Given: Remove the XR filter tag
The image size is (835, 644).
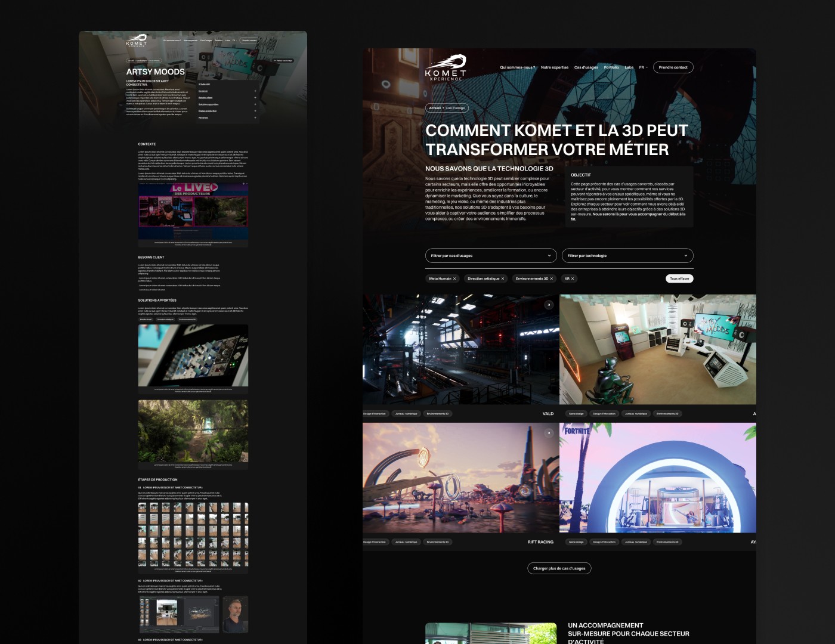Looking at the screenshot, I should coord(573,278).
